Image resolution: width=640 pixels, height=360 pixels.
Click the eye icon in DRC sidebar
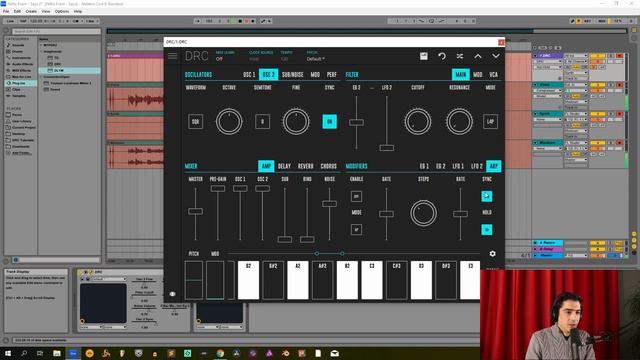point(173,294)
